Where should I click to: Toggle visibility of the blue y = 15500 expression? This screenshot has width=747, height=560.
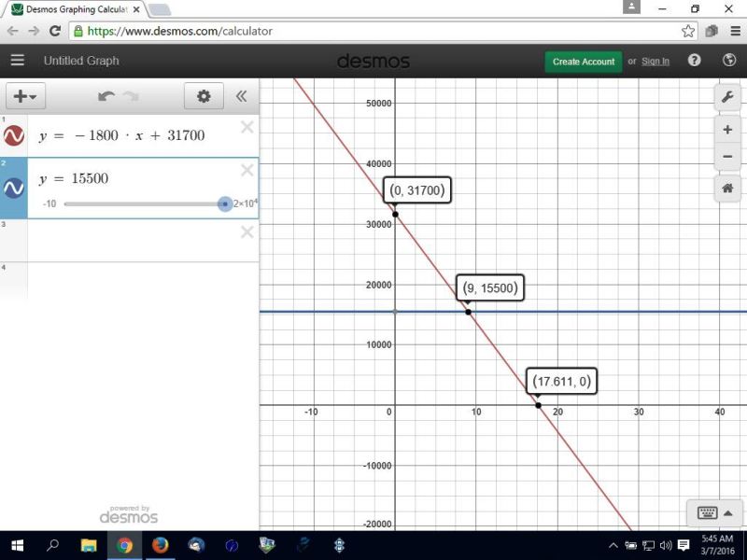[14, 189]
